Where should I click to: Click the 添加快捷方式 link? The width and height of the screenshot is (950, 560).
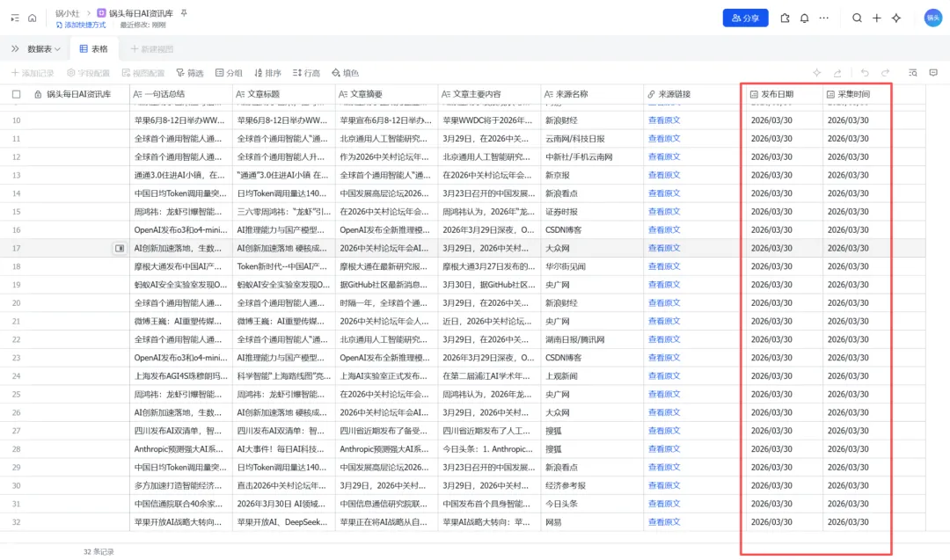coord(81,25)
